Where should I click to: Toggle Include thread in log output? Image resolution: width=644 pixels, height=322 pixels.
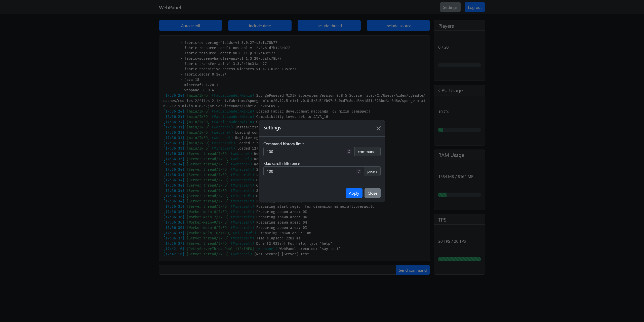tap(329, 25)
